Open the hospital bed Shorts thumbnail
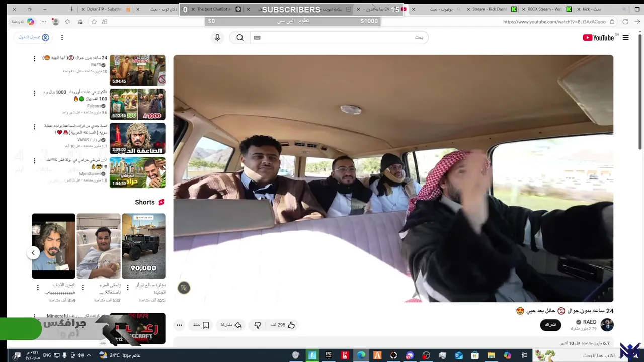 (99, 246)
